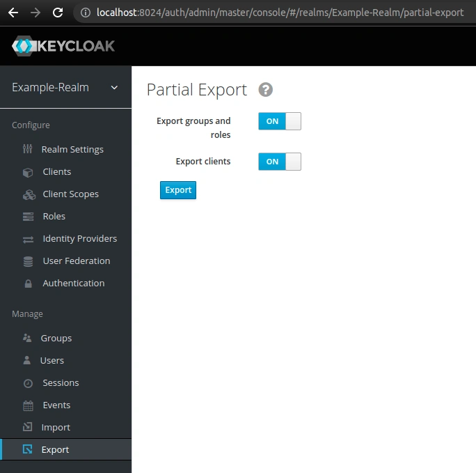
Task: Click the site information icon in the address bar
Action: coord(86,13)
